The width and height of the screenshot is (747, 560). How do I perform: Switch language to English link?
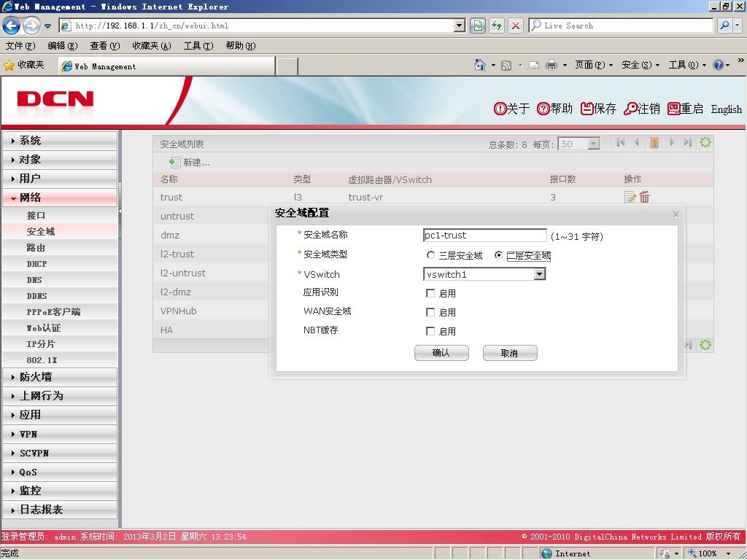coord(726,109)
